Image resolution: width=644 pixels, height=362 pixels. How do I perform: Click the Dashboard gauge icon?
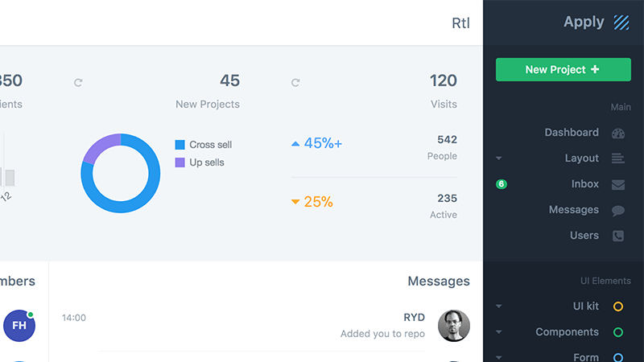[617, 133]
